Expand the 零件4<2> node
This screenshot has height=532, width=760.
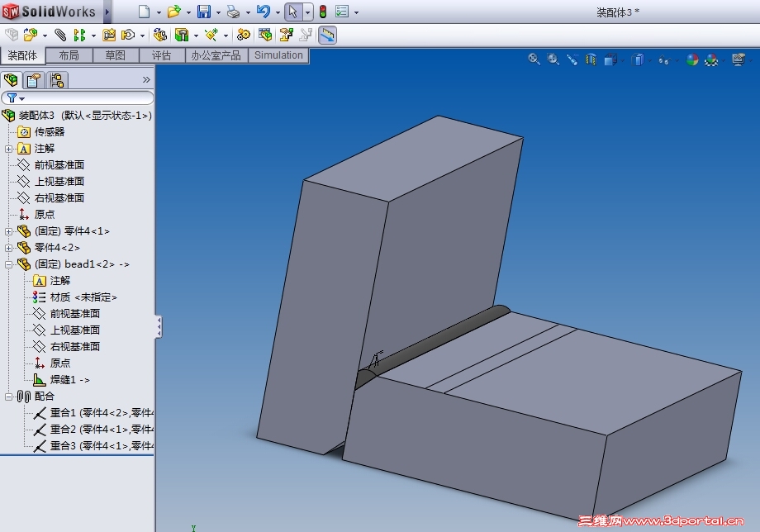coord(8,248)
